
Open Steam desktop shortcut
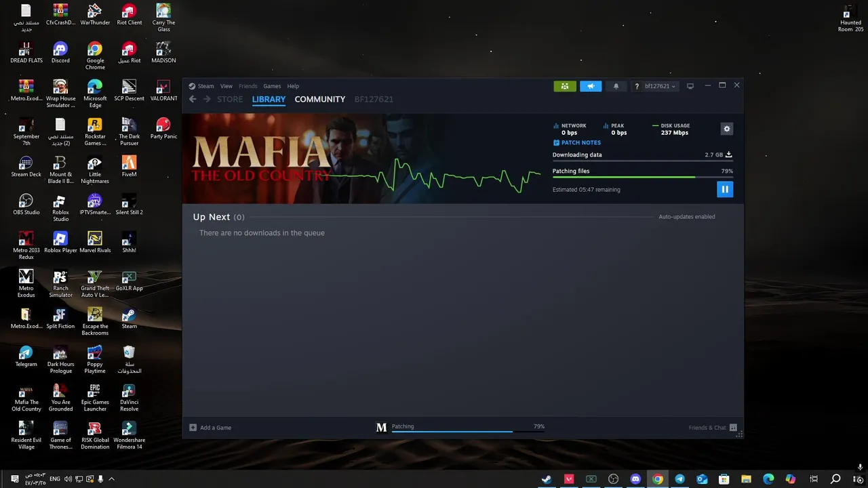pyautogui.click(x=129, y=319)
